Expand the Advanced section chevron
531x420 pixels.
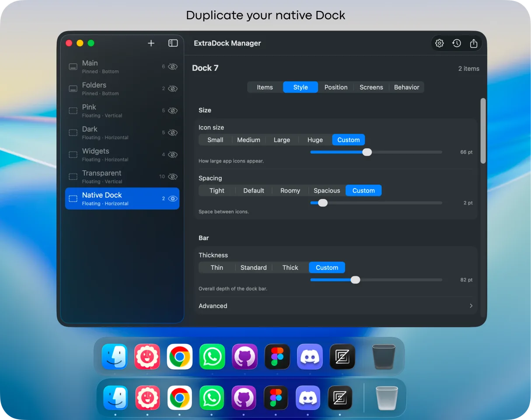471,306
